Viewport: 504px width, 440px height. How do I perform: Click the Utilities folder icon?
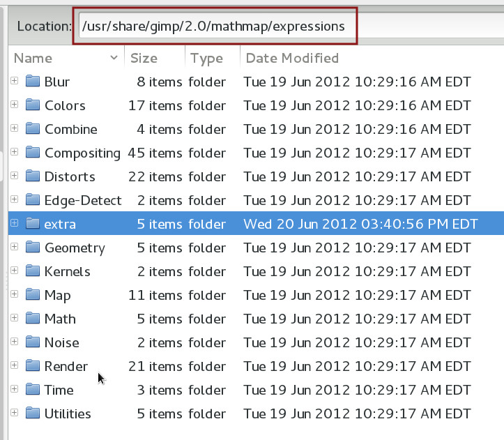click(33, 413)
